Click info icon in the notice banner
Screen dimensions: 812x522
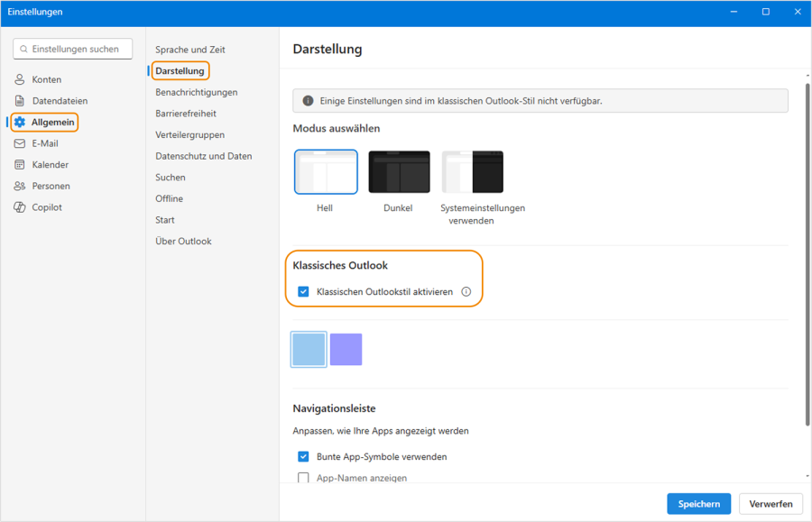pos(308,101)
